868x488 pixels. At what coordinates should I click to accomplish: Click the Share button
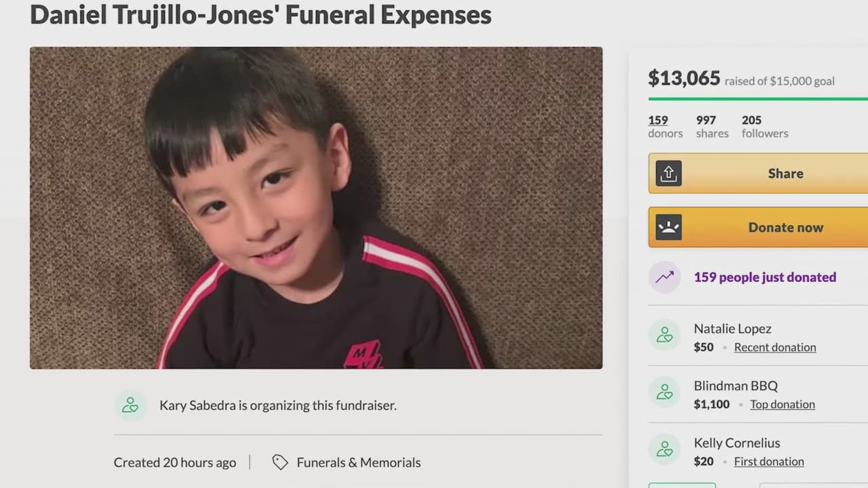coord(758,174)
